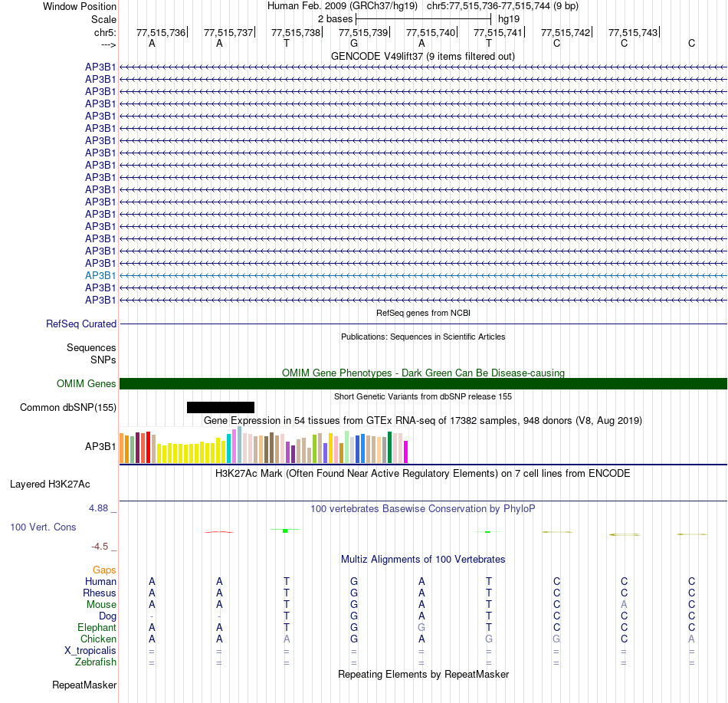Viewport: 728px width, 703px height.
Task: Click the bright red bar in GTEx chart
Action: coord(148,447)
